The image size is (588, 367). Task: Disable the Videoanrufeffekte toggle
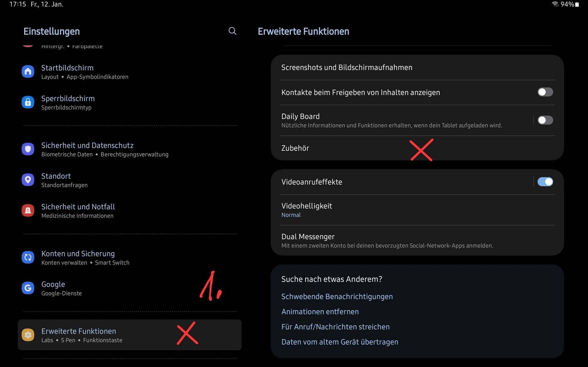[x=545, y=182]
